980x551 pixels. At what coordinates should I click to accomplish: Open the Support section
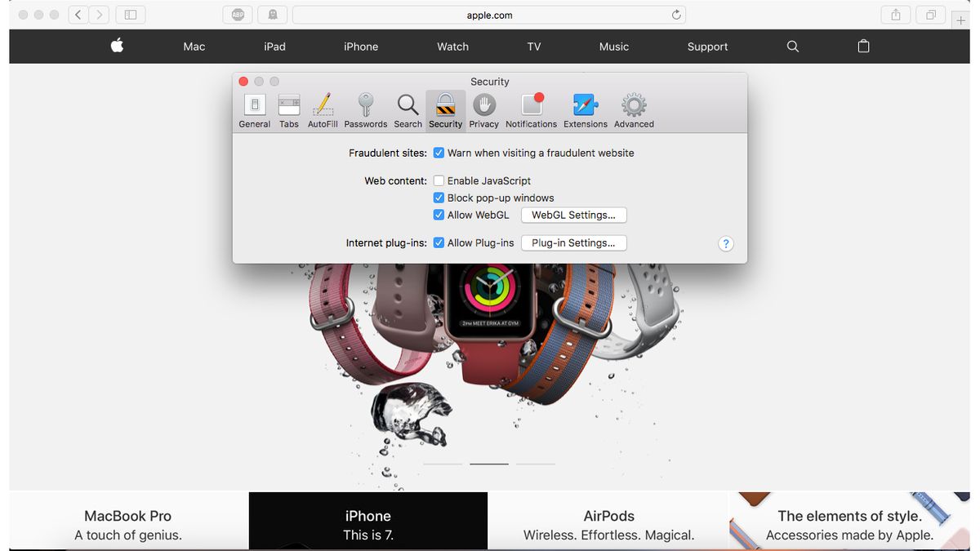coord(707,47)
